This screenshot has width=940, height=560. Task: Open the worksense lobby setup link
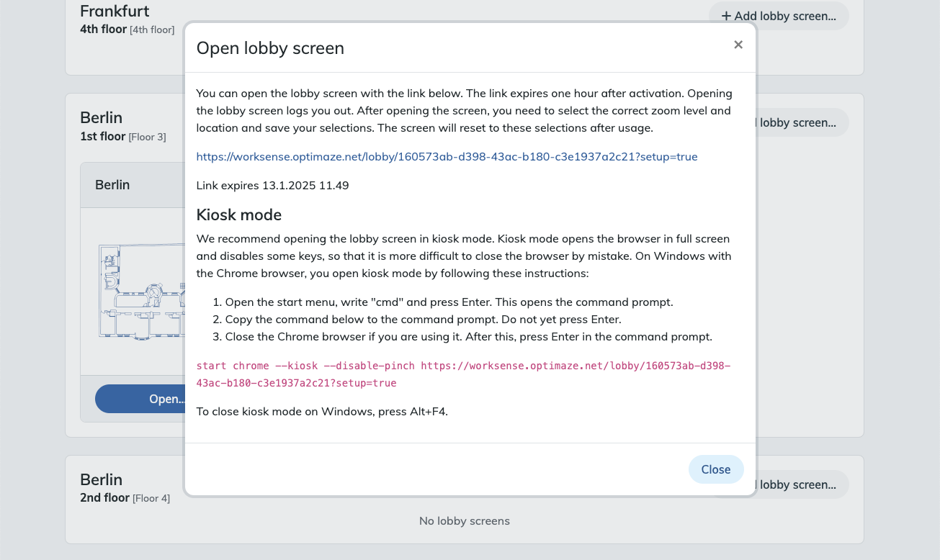(447, 156)
